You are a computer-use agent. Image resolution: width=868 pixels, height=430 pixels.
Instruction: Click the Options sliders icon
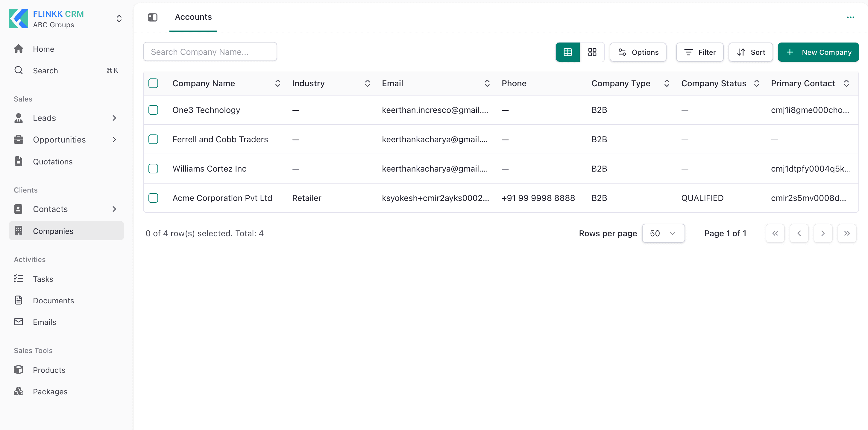(x=622, y=52)
